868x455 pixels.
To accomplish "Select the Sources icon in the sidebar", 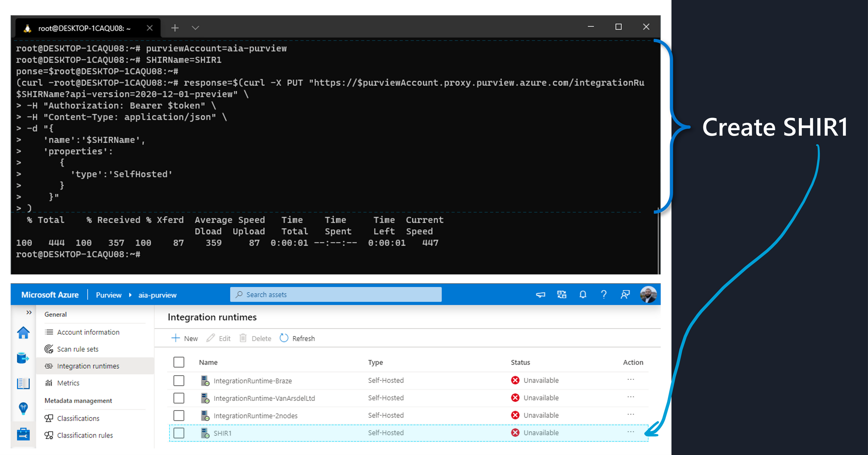I will [x=23, y=358].
